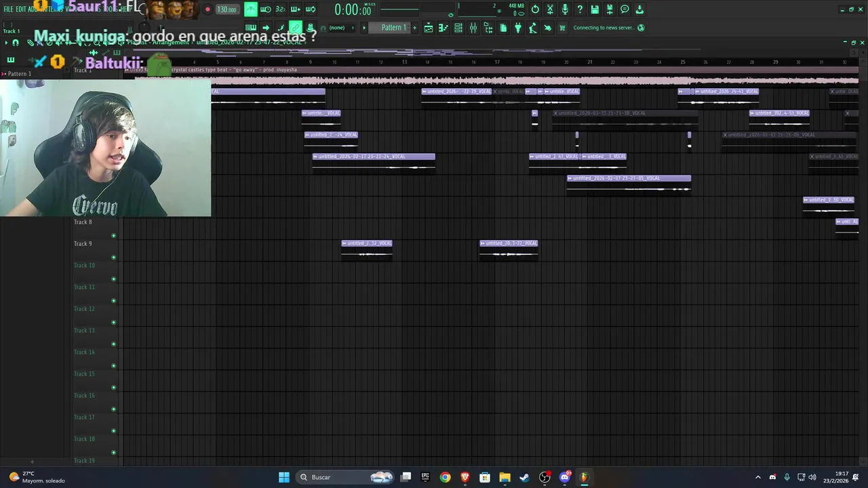Select the Track 17 header
Screen dimensions: 868x488
click(95, 423)
